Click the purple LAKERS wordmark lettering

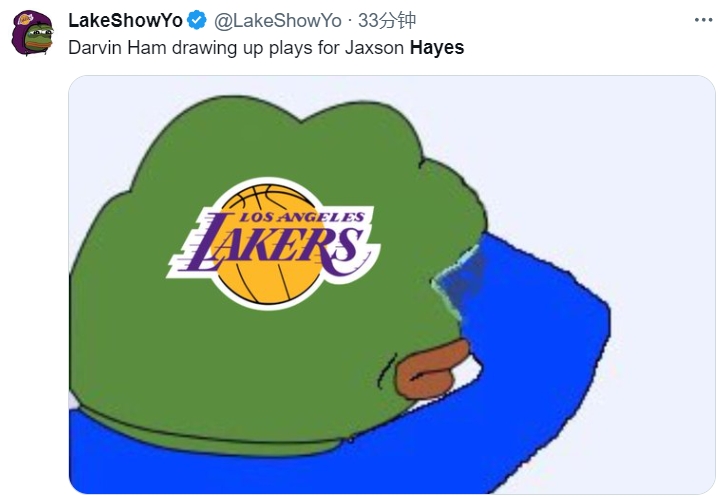pos(276,244)
